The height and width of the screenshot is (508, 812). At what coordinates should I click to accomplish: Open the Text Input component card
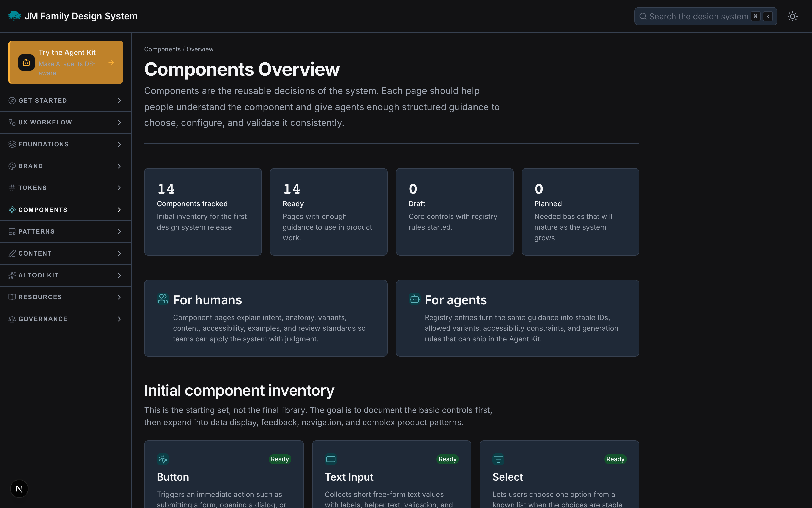pyautogui.click(x=392, y=474)
